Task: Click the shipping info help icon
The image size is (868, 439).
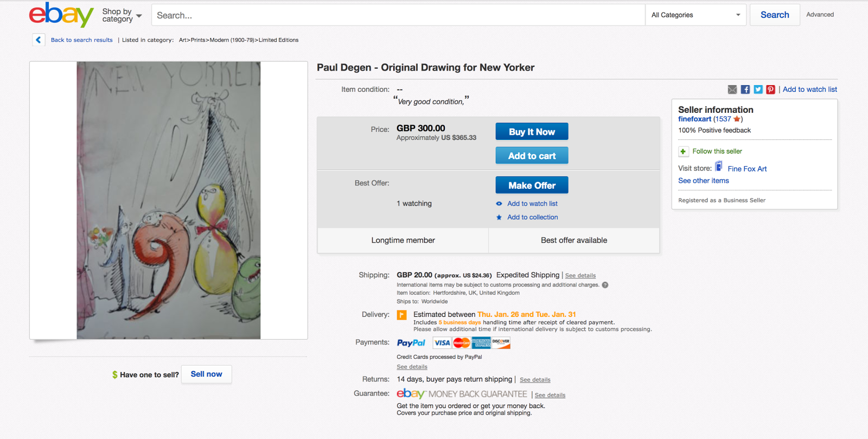Action: (605, 285)
